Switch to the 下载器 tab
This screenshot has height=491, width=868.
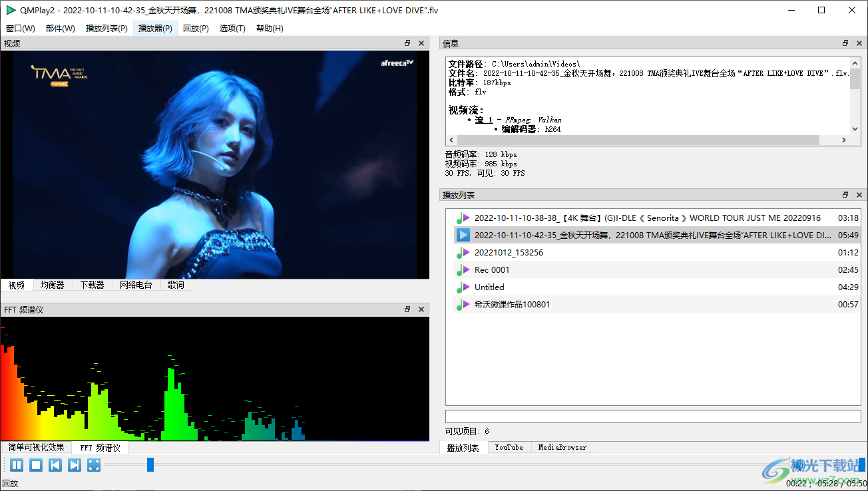92,285
